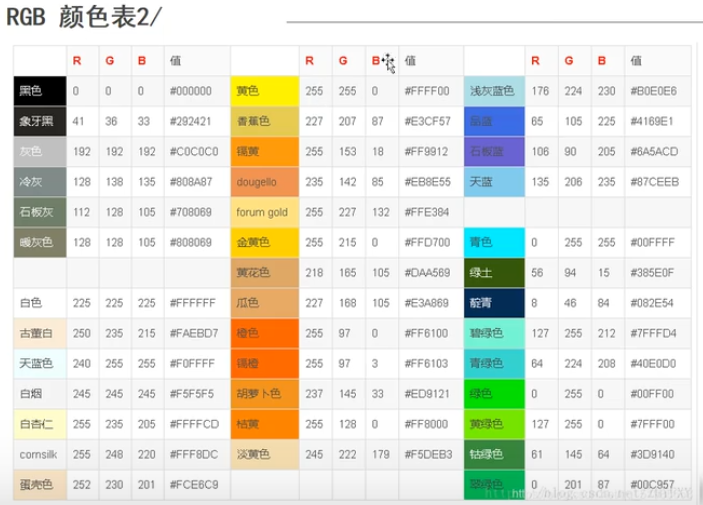Viewport: 703px width, 505px height.
Task: Click hex value #808A87
Action: tap(190, 182)
